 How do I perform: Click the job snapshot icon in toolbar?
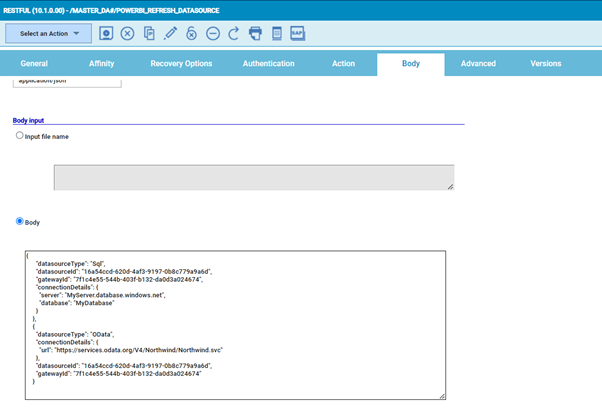coord(106,33)
